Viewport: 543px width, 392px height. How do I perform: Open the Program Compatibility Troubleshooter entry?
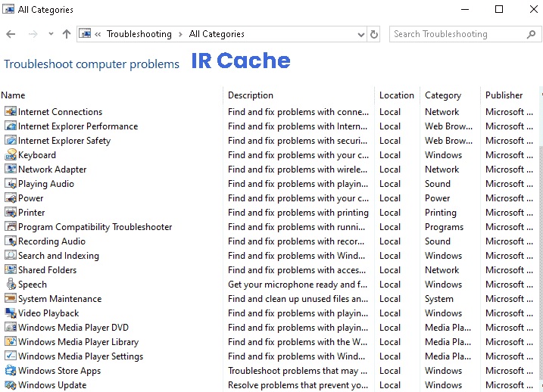click(x=95, y=227)
